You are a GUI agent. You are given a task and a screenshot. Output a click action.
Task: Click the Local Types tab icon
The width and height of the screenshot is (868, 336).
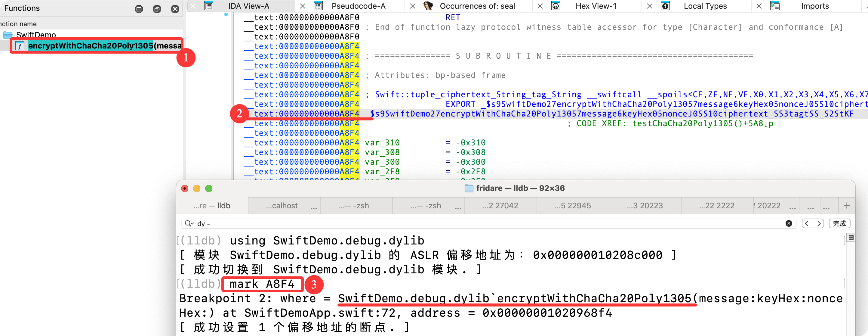coord(665,6)
